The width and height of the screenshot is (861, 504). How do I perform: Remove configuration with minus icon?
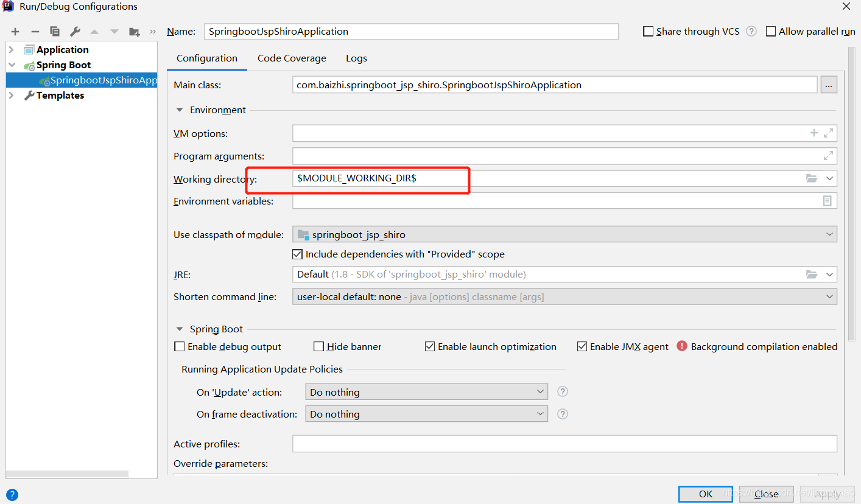point(35,32)
